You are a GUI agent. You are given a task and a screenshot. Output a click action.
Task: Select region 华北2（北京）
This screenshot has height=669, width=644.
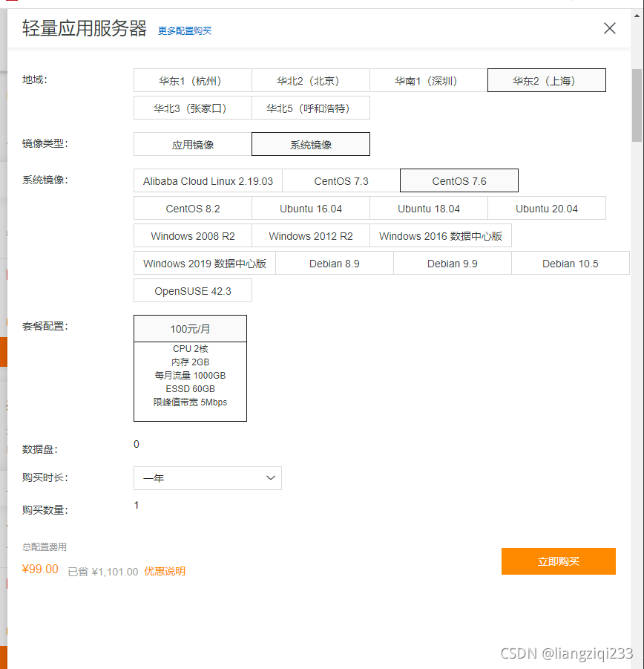click(x=311, y=80)
